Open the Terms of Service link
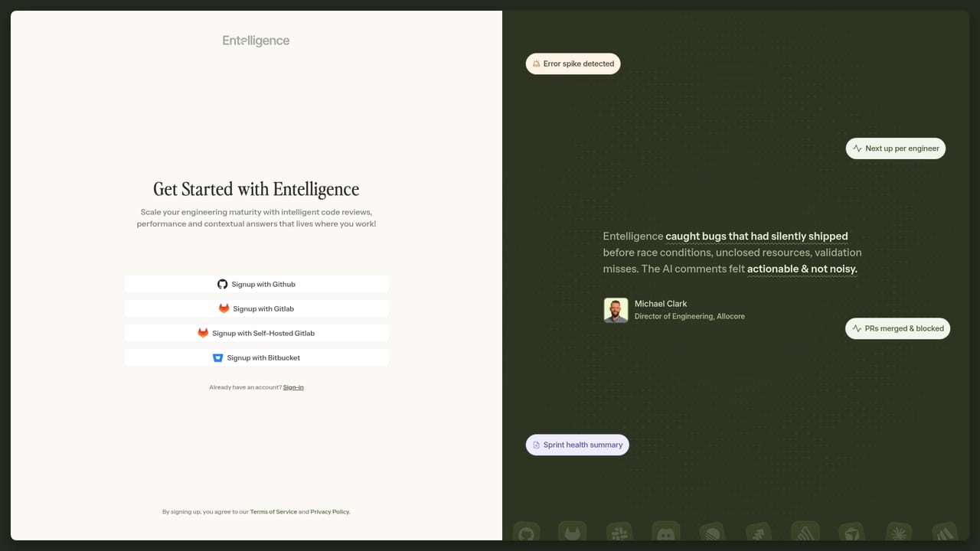The height and width of the screenshot is (551, 980). click(x=273, y=512)
